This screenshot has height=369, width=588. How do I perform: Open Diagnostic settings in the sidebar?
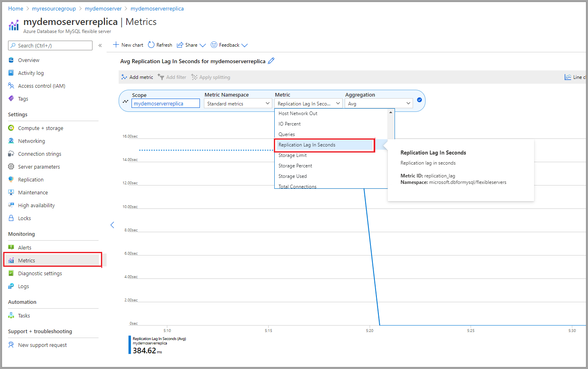click(x=40, y=273)
